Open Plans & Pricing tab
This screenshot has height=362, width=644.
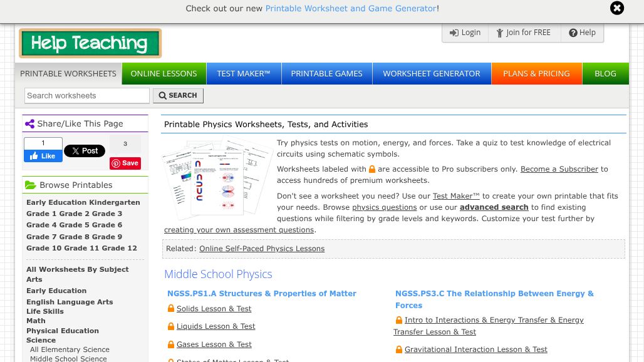pos(536,73)
